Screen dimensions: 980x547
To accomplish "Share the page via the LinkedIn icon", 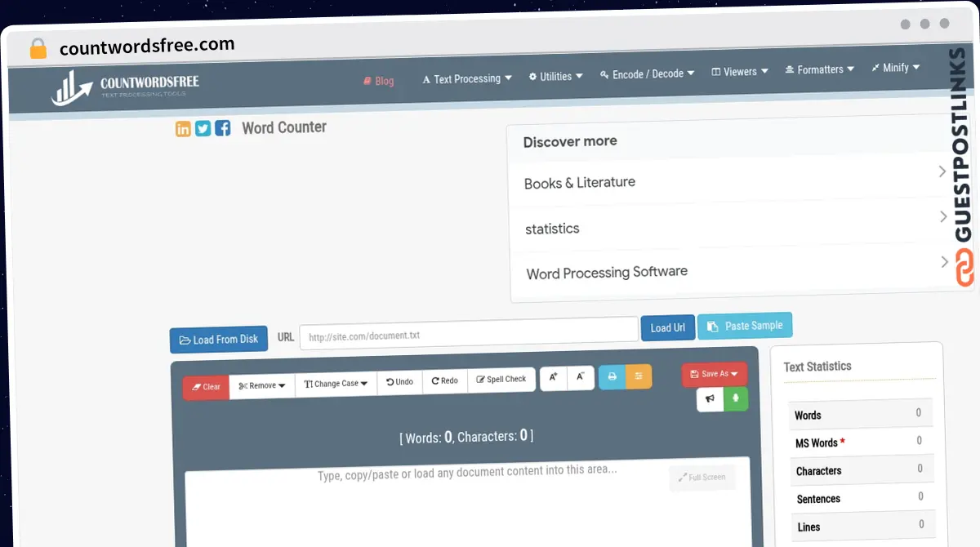I will point(183,128).
